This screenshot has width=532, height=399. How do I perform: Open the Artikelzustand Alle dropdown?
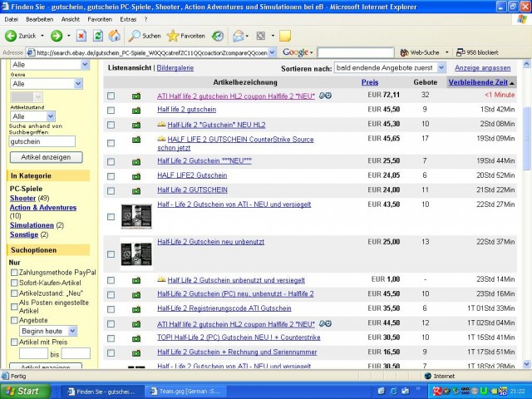tap(33, 116)
